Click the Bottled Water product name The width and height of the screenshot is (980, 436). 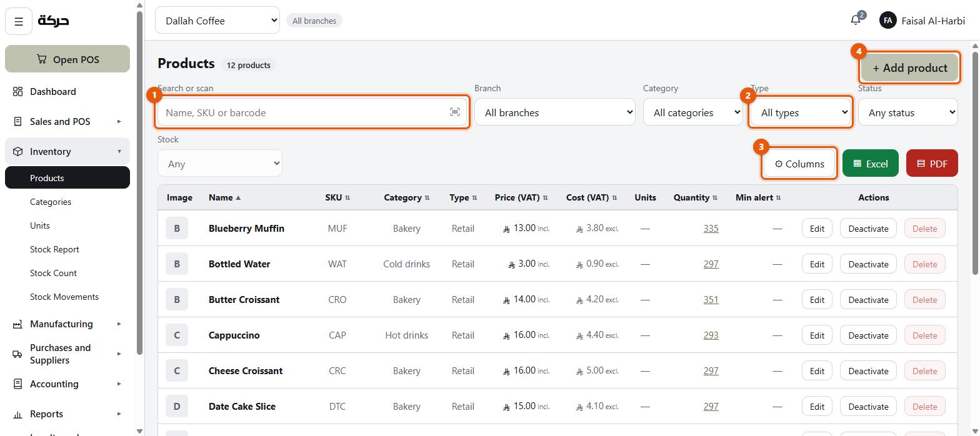click(239, 264)
